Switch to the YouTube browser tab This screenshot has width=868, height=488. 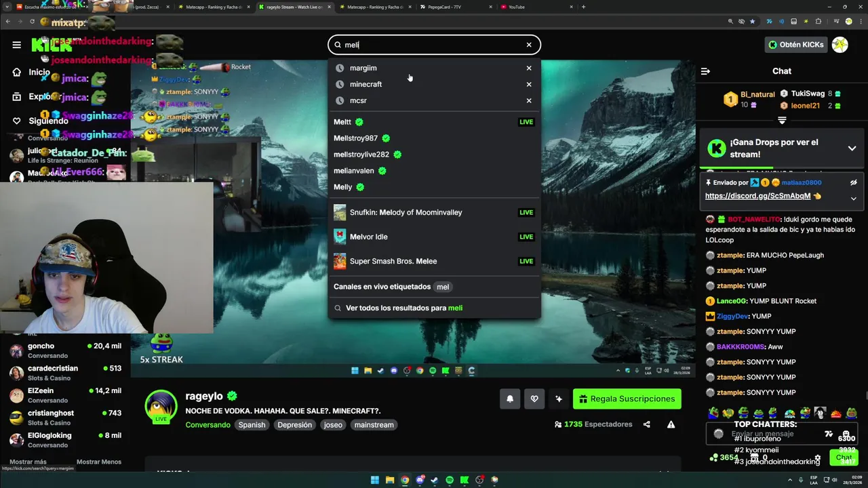pyautogui.click(x=536, y=7)
